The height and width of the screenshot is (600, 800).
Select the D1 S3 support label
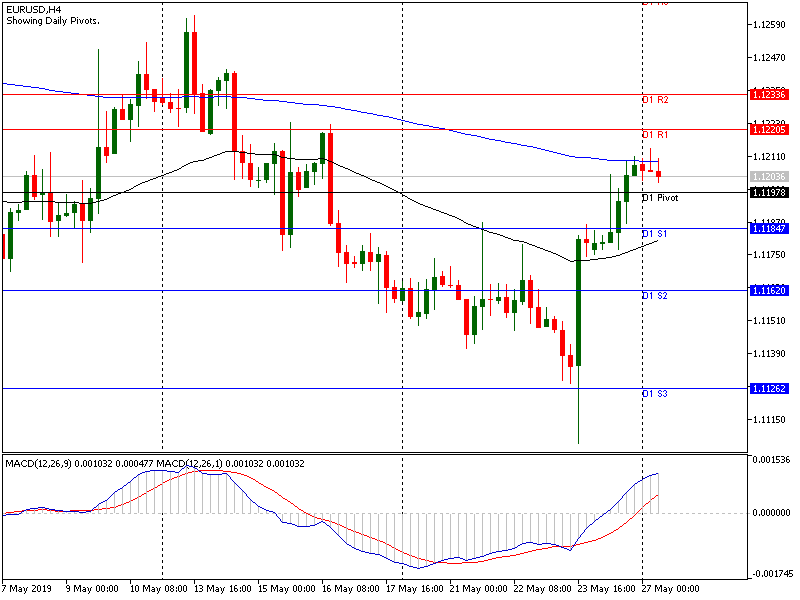click(x=655, y=394)
